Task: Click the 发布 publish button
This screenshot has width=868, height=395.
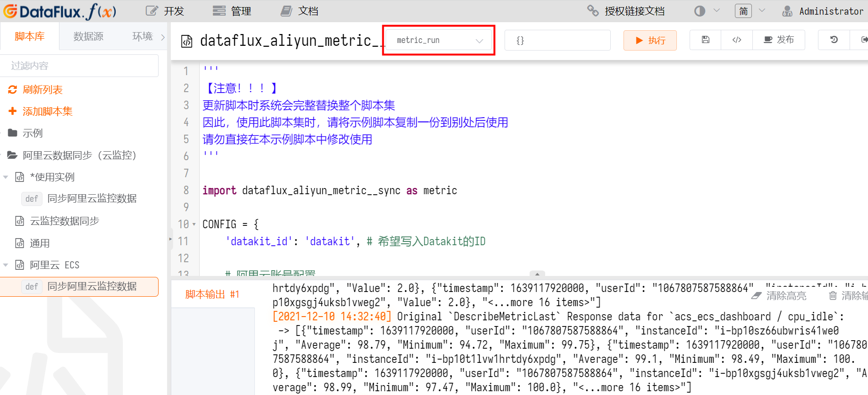Action: tap(779, 40)
